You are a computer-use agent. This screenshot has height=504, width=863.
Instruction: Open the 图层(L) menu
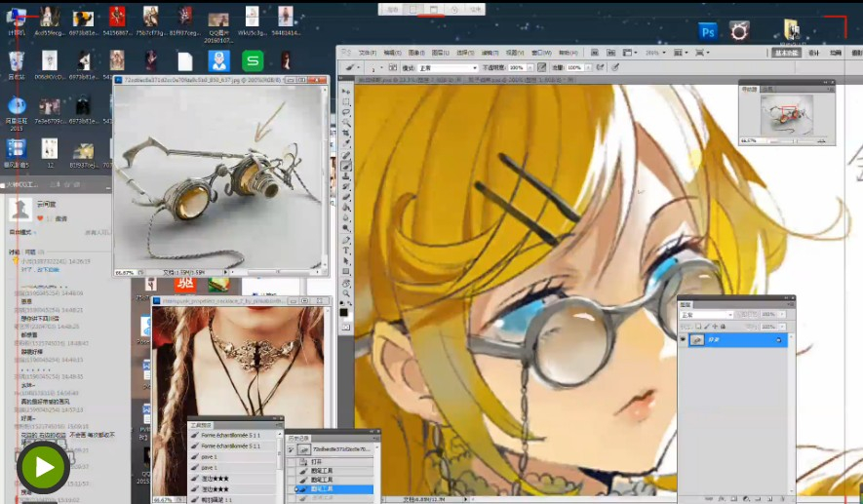441,53
